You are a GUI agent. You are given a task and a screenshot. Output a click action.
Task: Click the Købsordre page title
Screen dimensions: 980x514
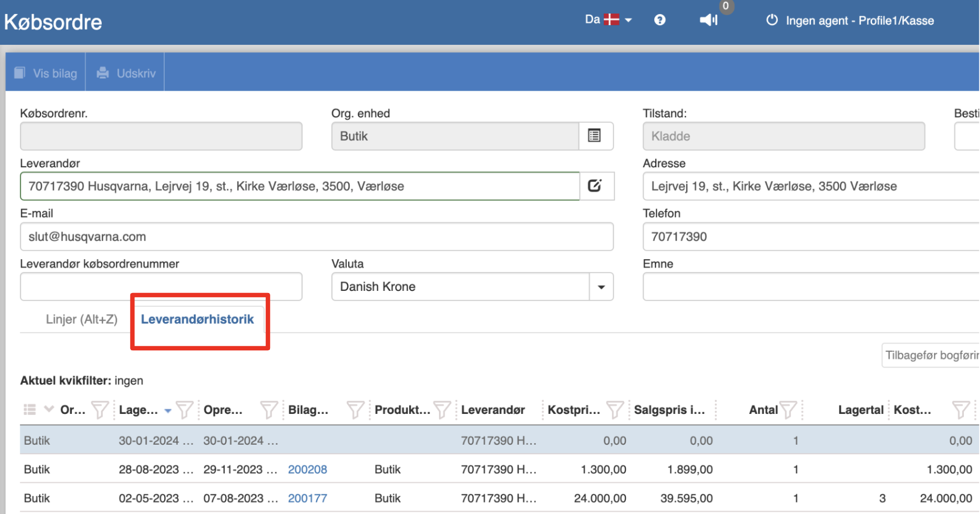(x=53, y=22)
